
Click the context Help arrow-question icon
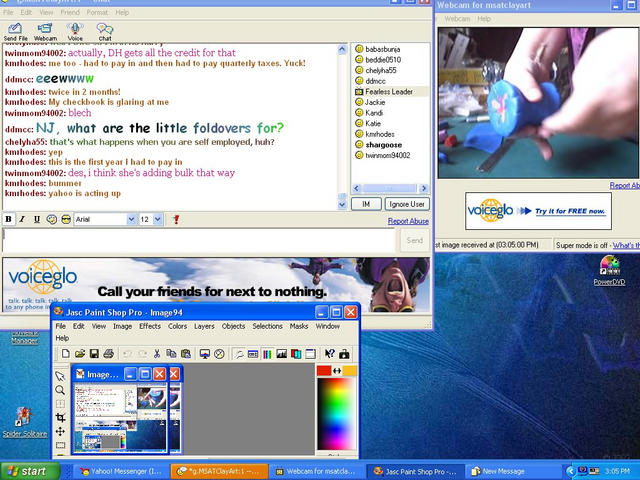tap(329, 353)
